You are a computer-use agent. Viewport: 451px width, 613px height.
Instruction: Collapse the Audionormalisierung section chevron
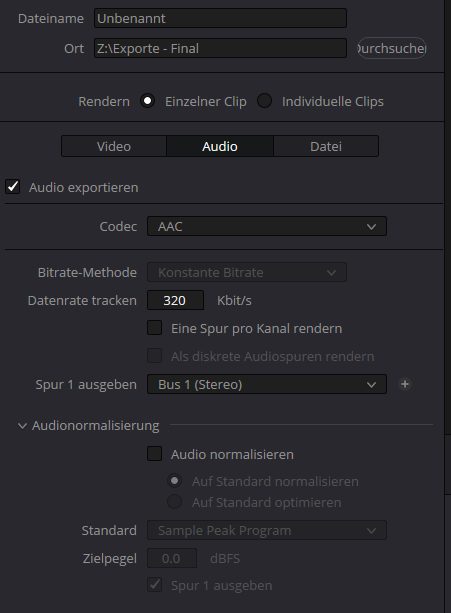[23, 426]
